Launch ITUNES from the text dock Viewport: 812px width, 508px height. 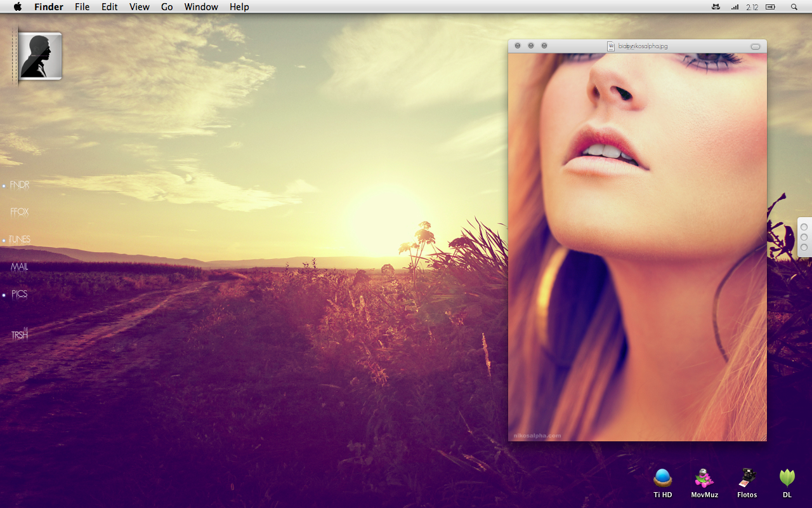[x=20, y=239]
